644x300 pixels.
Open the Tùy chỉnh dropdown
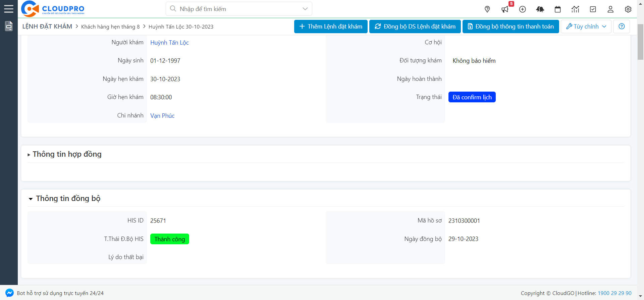(586, 27)
